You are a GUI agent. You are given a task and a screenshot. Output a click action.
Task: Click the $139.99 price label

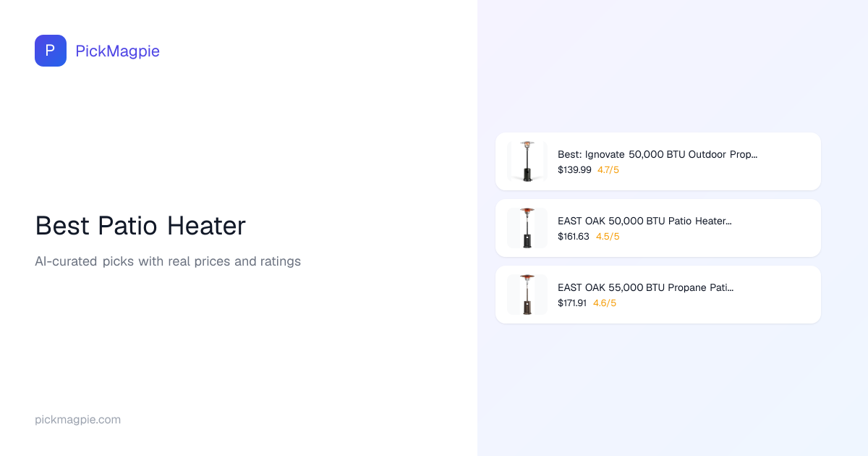[574, 170]
